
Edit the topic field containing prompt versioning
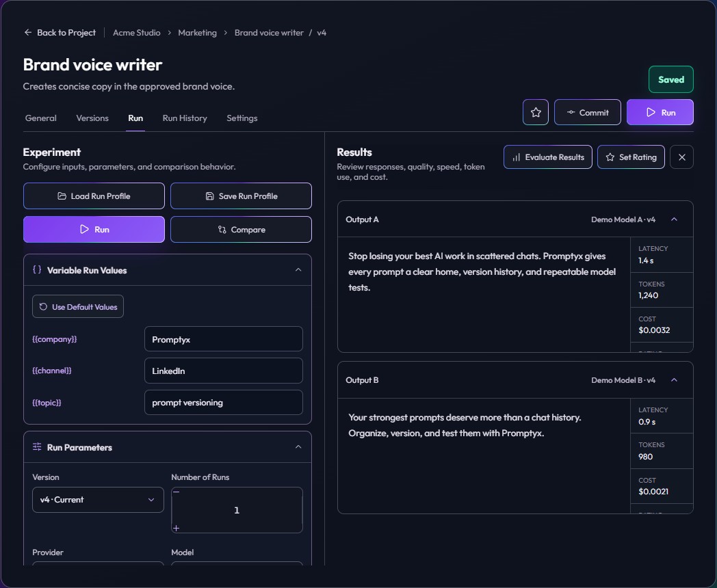point(224,403)
